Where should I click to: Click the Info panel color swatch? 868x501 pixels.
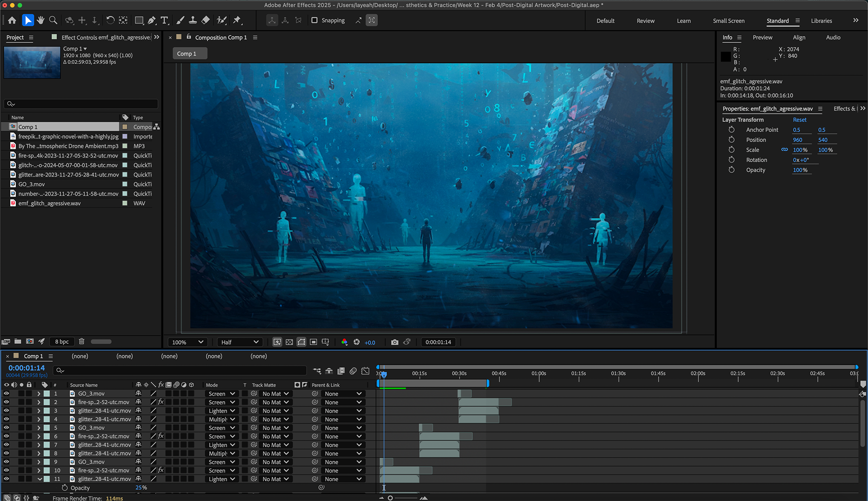[x=726, y=56]
